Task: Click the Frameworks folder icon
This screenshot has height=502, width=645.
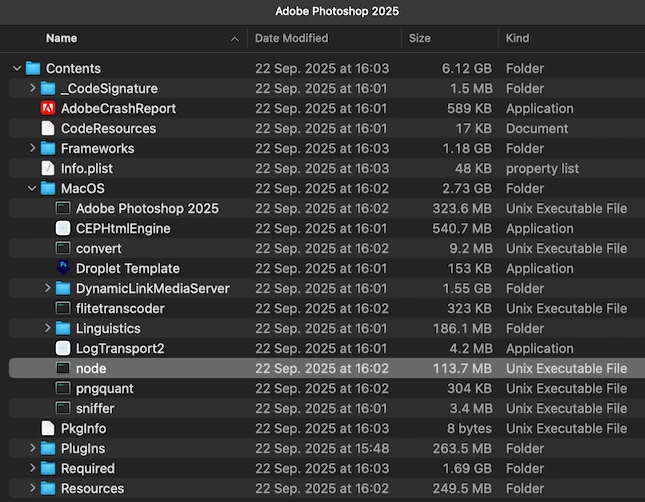Action: tap(48, 149)
